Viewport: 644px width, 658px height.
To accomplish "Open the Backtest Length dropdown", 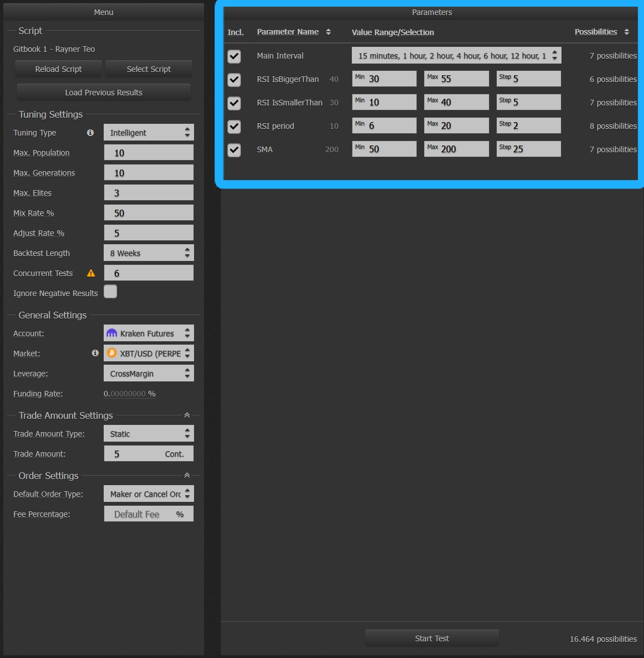I will coord(148,253).
